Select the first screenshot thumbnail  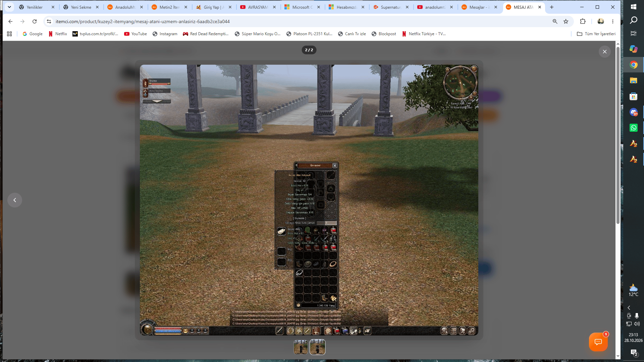(301, 347)
